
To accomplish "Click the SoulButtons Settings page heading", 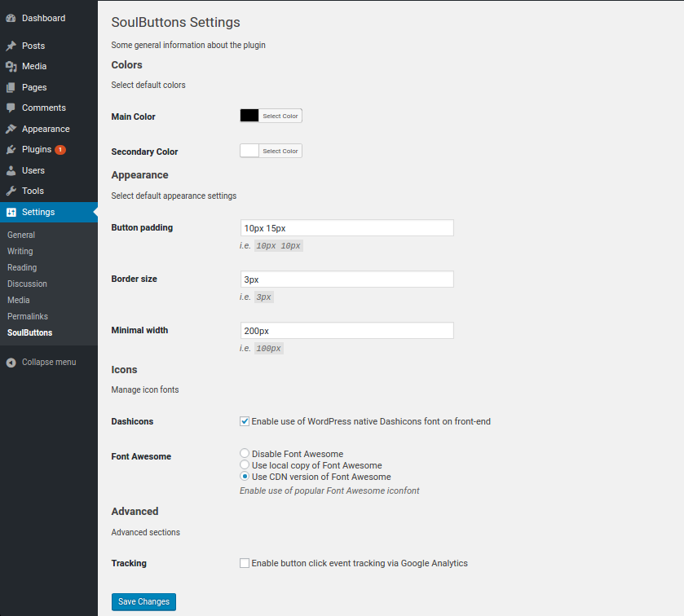I will (x=175, y=22).
